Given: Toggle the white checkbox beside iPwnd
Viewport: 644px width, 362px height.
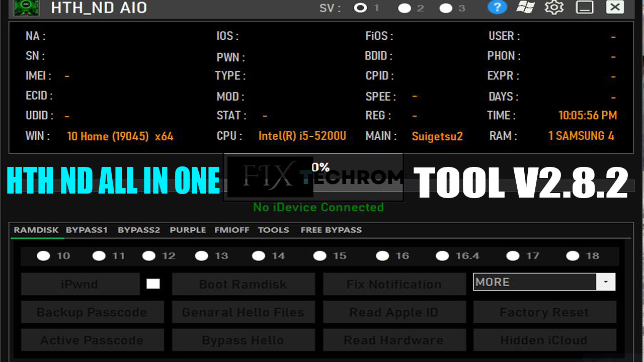Looking at the screenshot, I should [153, 284].
